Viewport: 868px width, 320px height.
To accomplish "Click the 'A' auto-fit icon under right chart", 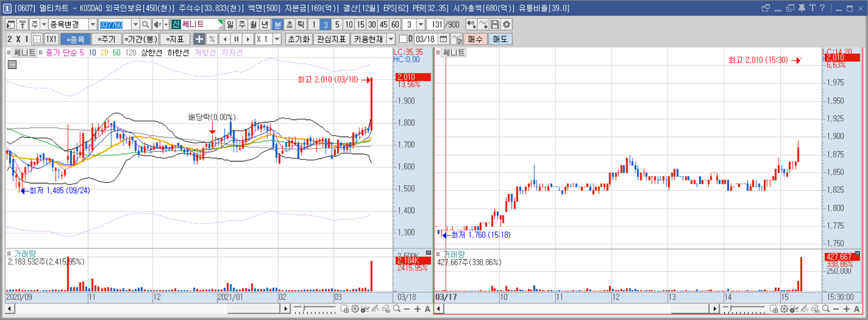I will (857, 309).
